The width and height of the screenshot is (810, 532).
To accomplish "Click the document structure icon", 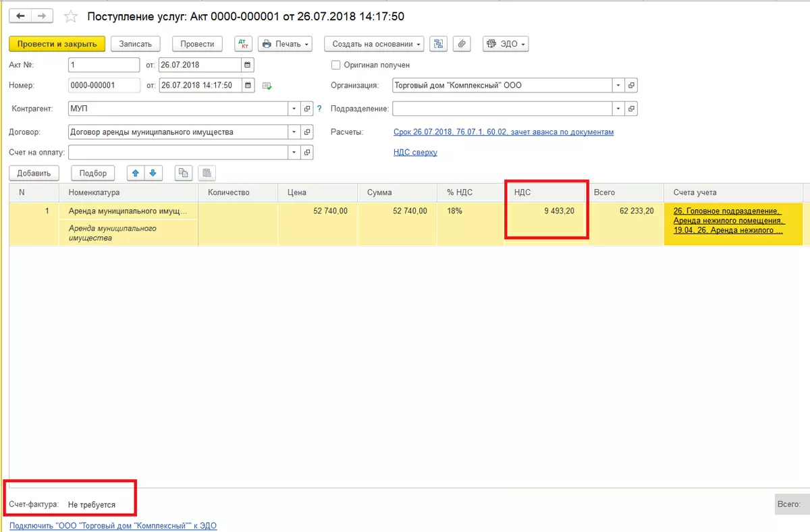I will point(439,44).
